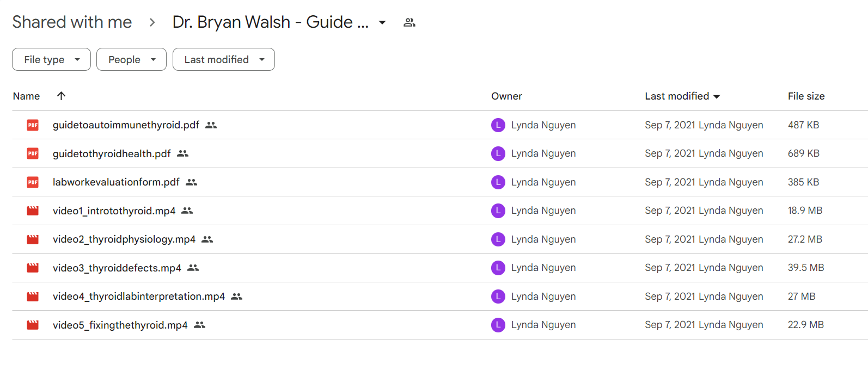Click the File size column header
The width and height of the screenshot is (868, 383).
(x=806, y=96)
